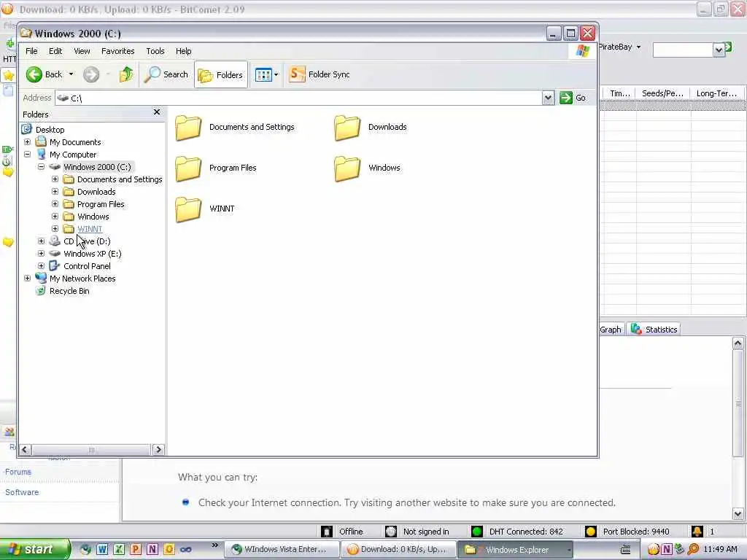
Task: Click DHT Connected status icon
Action: [476, 532]
